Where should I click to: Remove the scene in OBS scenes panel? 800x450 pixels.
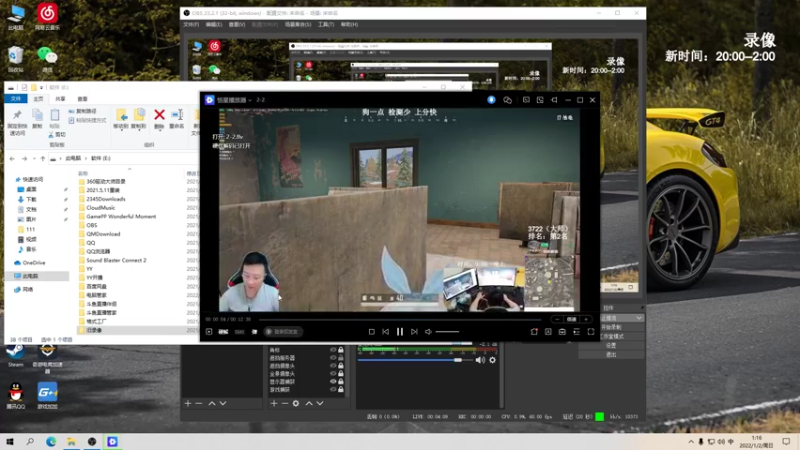tap(199, 403)
